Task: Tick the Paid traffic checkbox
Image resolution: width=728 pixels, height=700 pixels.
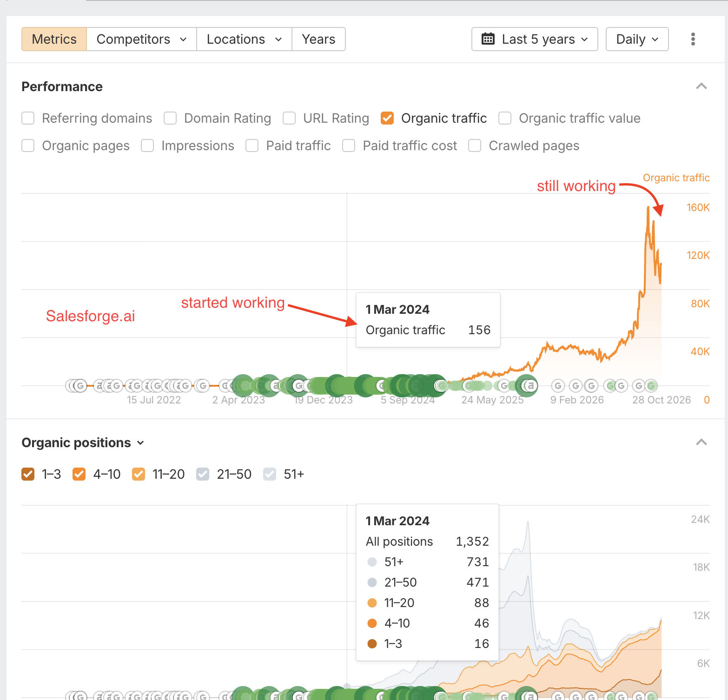Action: (x=252, y=145)
